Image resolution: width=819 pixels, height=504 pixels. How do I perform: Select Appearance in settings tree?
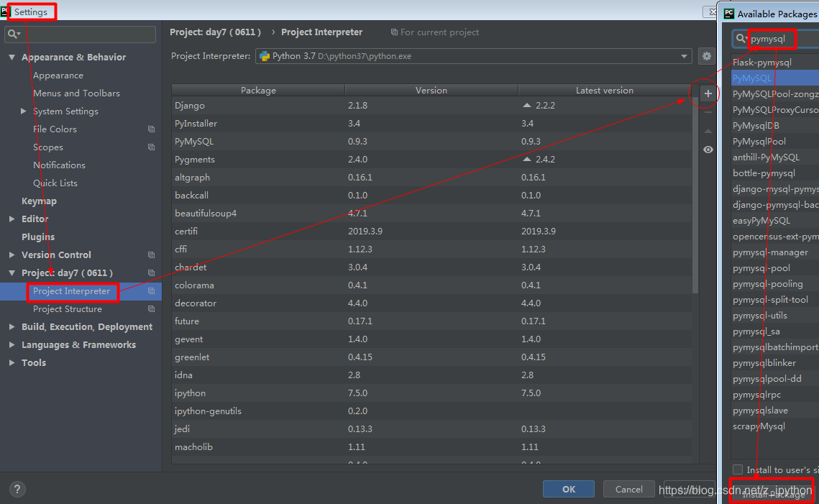click(x=58, y=75)
